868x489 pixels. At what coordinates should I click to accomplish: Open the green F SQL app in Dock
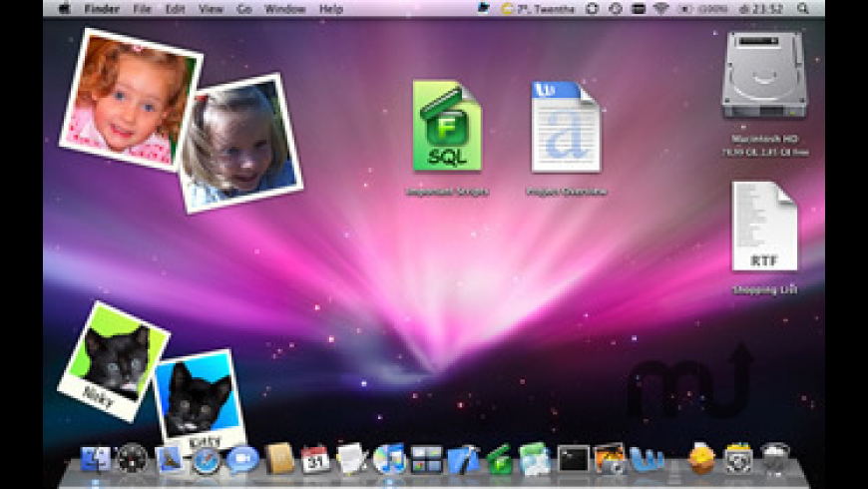[499, 459]
